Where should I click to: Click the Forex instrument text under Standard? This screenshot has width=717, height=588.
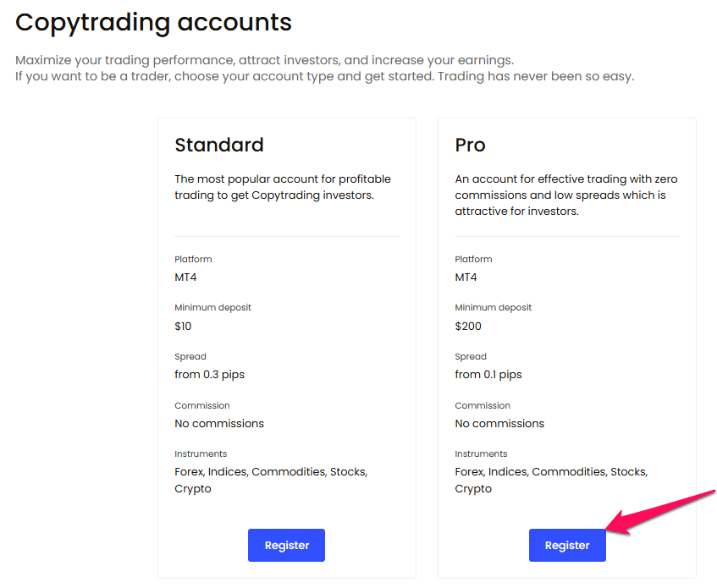pyautogui.click(x=188, y=471)
